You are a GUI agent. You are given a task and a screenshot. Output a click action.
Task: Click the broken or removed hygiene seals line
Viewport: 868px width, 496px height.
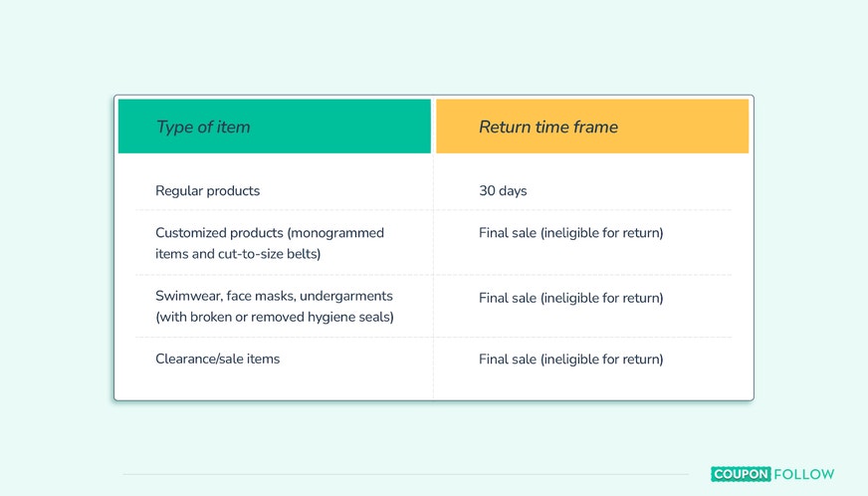point(275,317)
